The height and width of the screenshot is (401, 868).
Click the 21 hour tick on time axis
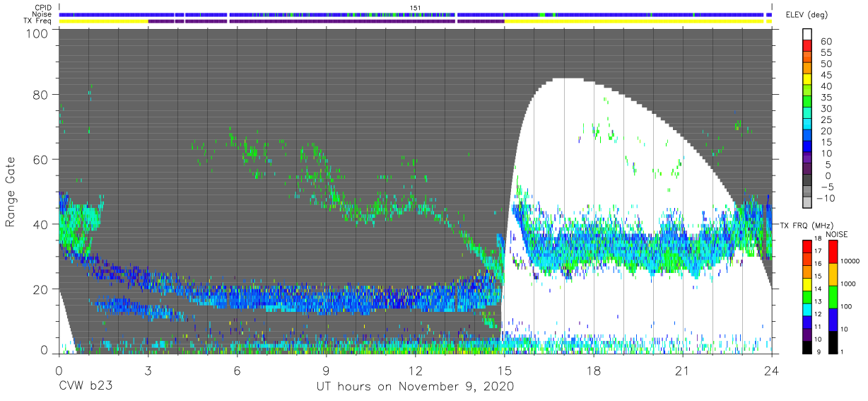pos(682,370)
